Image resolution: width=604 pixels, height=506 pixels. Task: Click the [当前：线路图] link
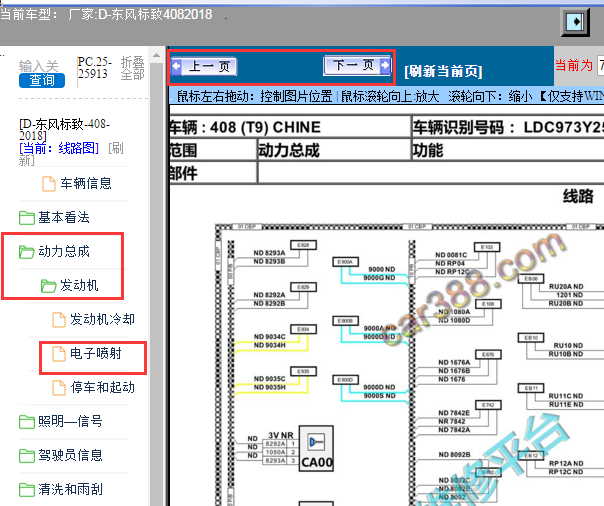coord(59,148)
